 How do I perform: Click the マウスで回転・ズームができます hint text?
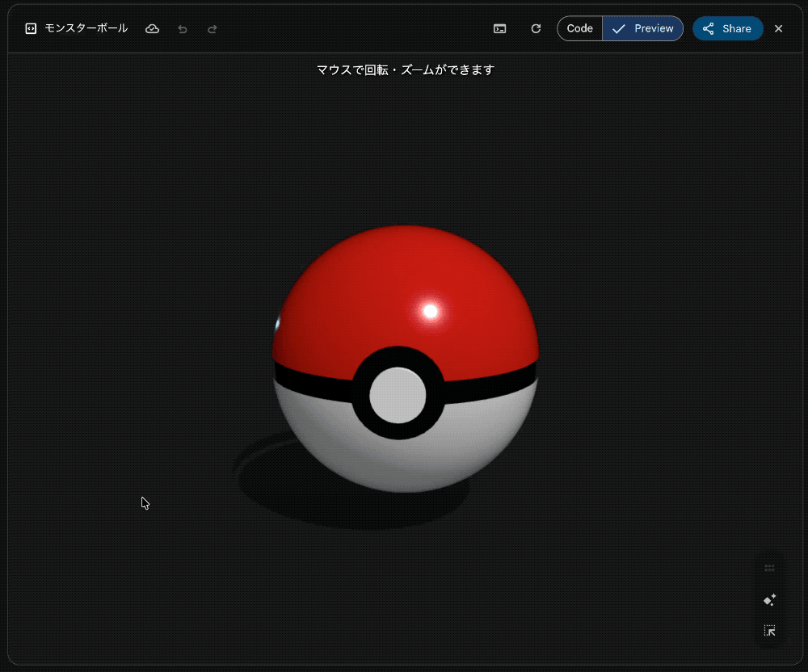tap(406, 70)
